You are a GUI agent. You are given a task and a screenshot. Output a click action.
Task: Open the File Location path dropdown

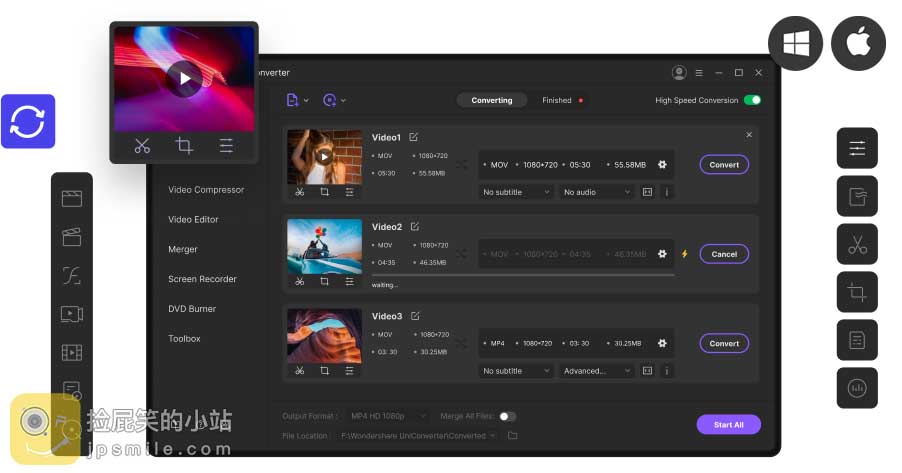pos(418,436)
